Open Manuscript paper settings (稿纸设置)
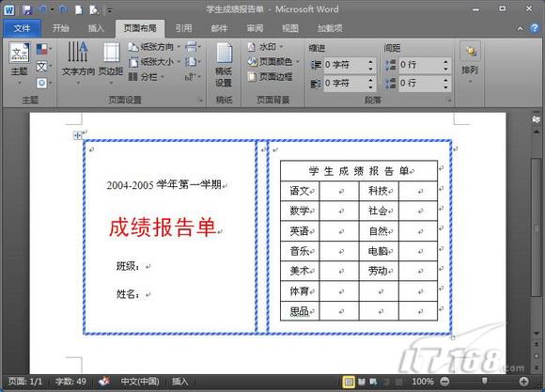This screenshot has width=545, height=392. pyautogui.click(x=224, y=65)
